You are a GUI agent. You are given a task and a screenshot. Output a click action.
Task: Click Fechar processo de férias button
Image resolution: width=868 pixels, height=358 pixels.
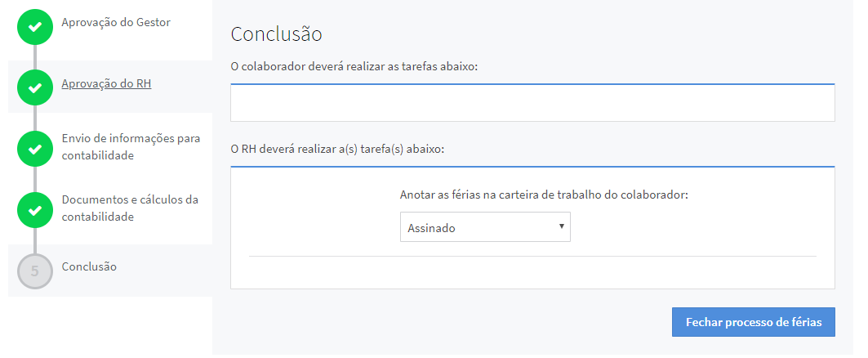[x=754, y=322]
